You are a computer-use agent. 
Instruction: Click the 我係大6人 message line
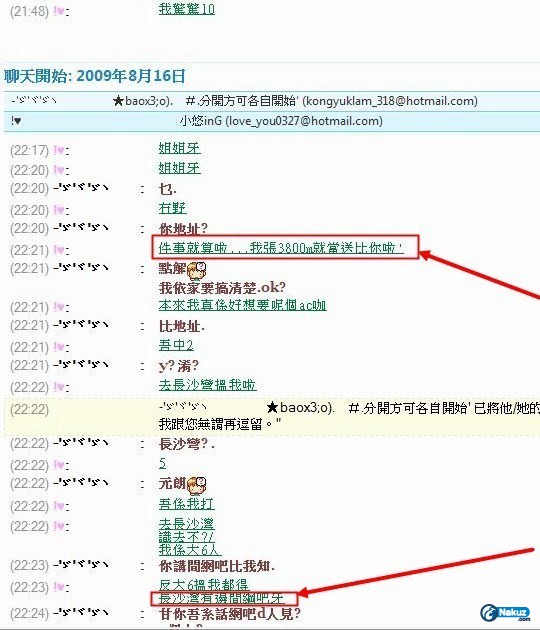click(x=190, y=550)
